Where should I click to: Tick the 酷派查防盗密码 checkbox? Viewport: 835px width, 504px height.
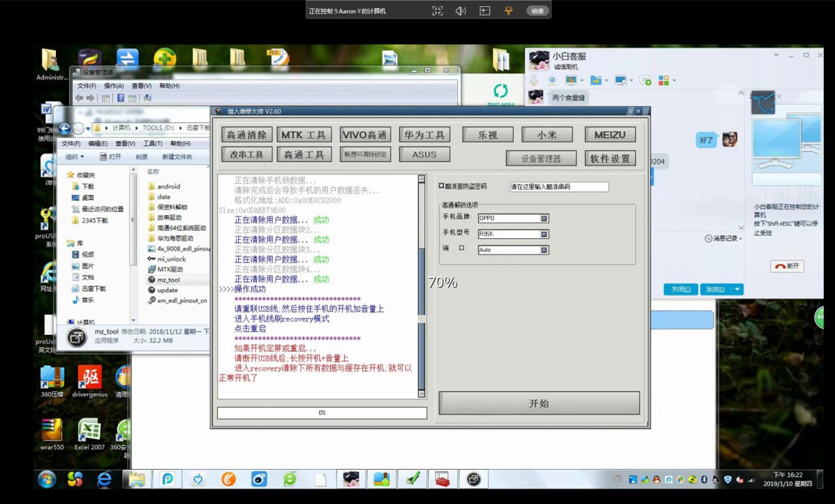coord(441,186)
